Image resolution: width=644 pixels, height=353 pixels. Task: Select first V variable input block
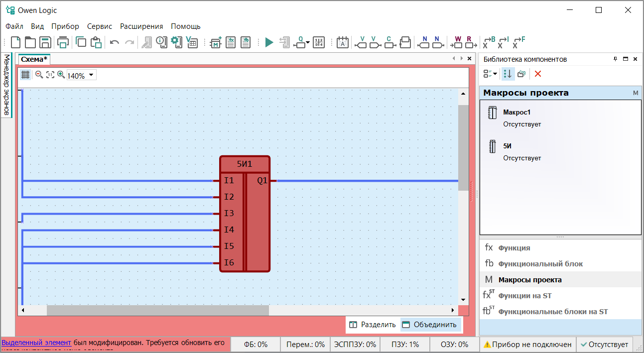361,43
